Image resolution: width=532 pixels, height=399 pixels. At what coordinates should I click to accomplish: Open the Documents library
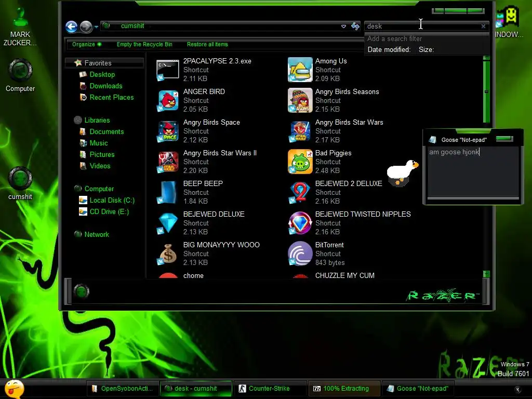click(x=107, y=131)
